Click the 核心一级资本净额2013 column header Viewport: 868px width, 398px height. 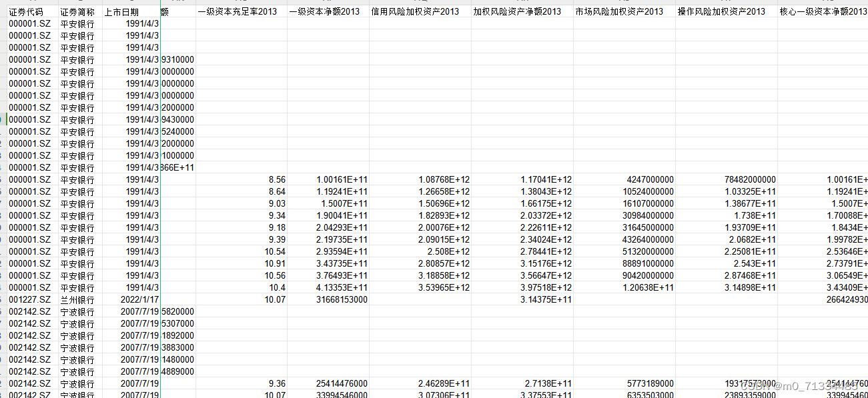823,11
